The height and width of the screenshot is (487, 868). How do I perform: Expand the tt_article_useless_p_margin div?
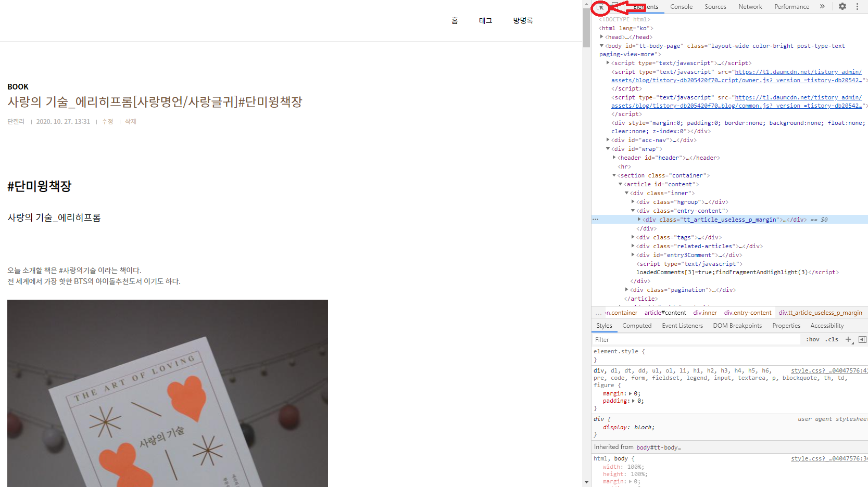point(639,220)
